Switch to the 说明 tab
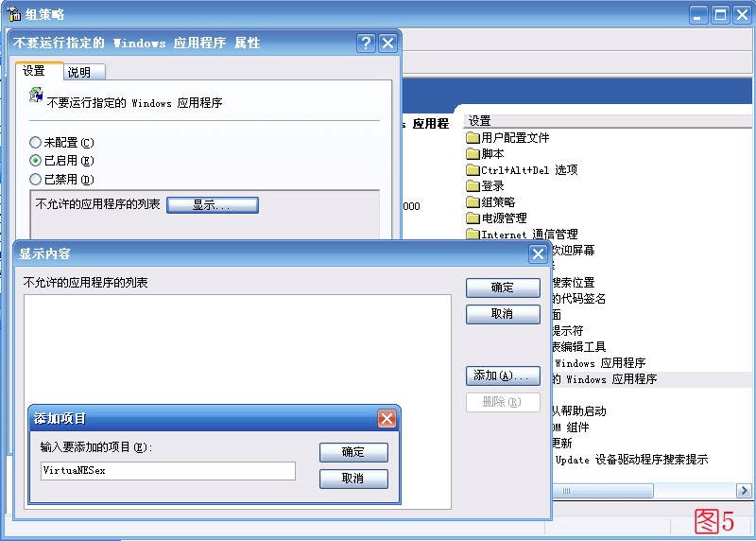Viewport: 756px width, 541px height. (79, 73)
